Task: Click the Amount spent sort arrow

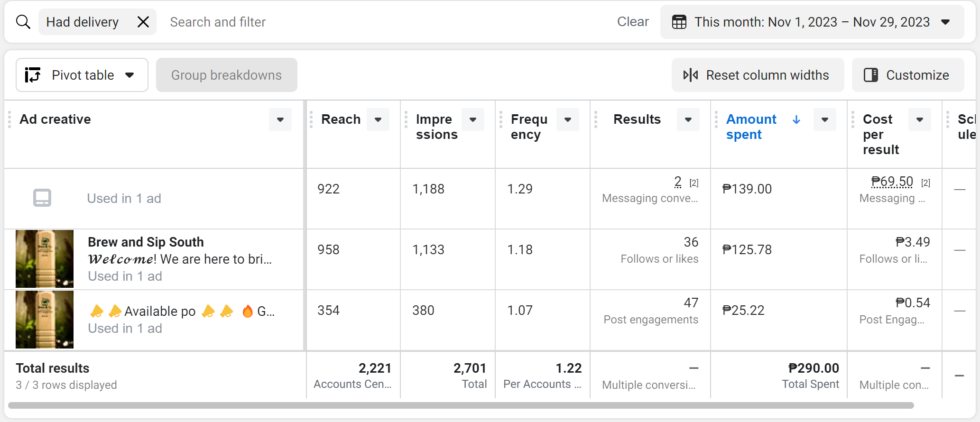Action: (x=796, y=119)
